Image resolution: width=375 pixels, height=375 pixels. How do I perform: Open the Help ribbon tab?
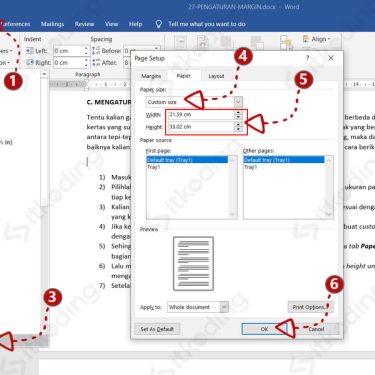(x=135, y=24)
